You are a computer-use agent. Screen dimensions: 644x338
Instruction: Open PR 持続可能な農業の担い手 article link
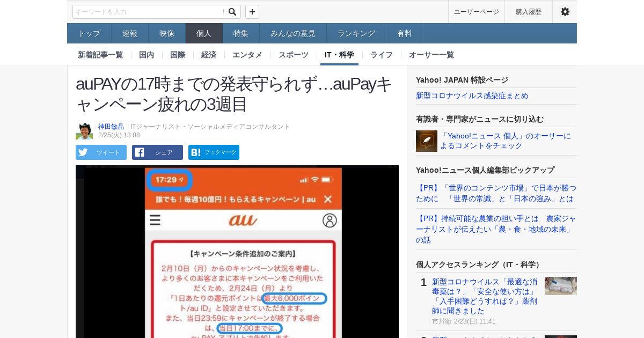click(x=496, y=229)
